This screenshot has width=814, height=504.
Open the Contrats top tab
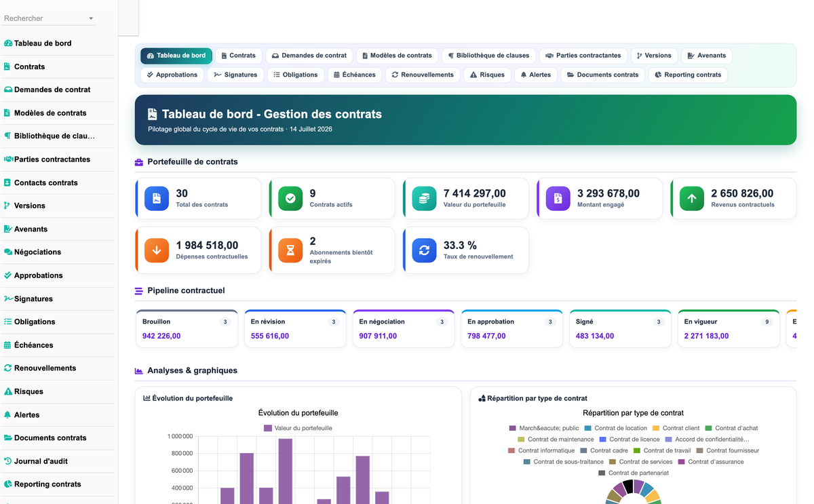(239, 56)
